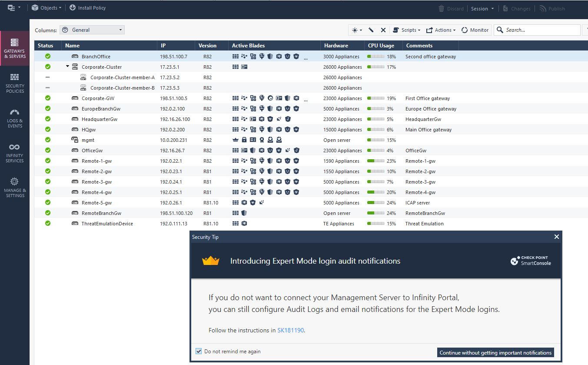Screen dimensions: 588x365
Task: Collapse the Corporate-Cluster tree node
Action: tap(68, 67)
